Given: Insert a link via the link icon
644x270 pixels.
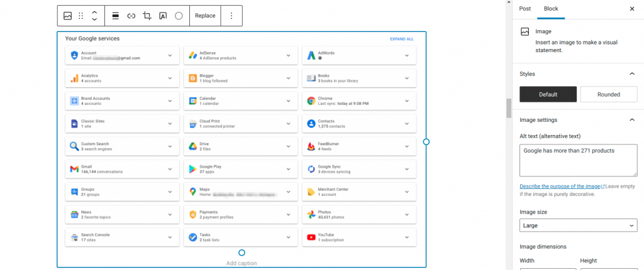Looking at the screenshot, I should pos(131,16).
